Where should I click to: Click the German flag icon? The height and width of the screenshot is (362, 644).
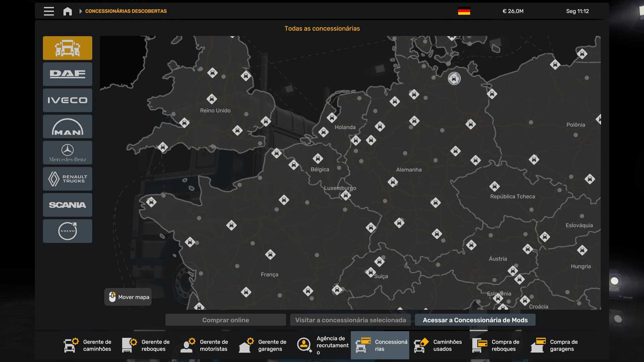[x=464, y=11]
